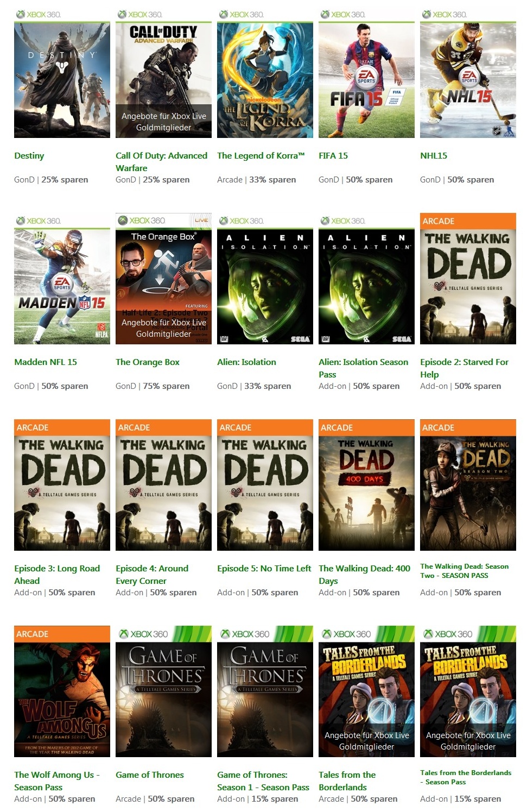527x812 pixels.
Task: Open The Legend of Korra cover image
Action: point(265,72)
